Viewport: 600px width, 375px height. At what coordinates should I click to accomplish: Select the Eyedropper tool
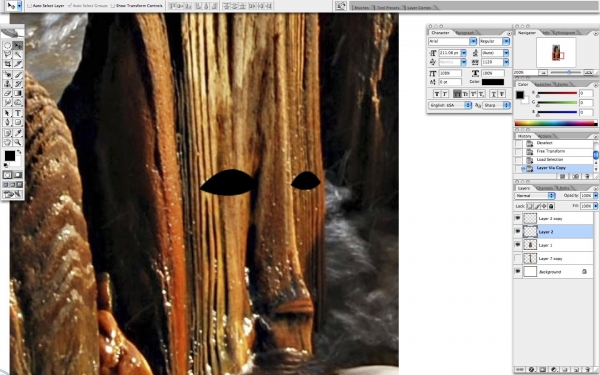[18, 133]
